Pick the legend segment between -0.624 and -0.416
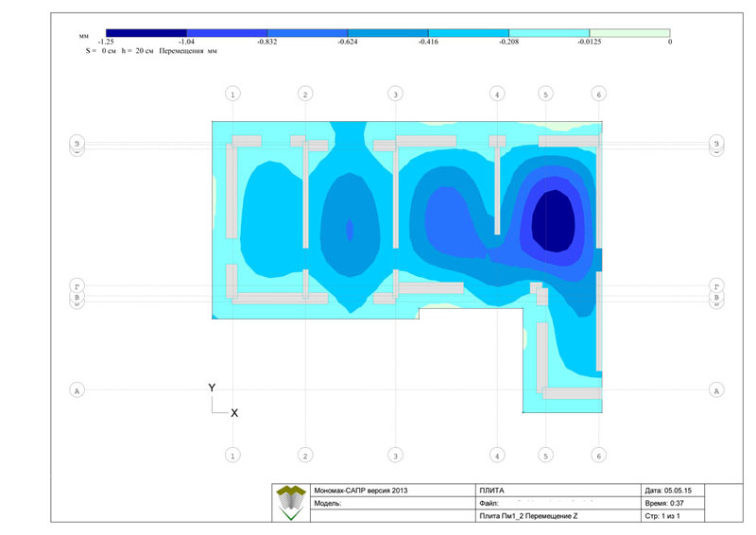Image resolution: width=756 pixels, height=535 pixels. [387, 33]
